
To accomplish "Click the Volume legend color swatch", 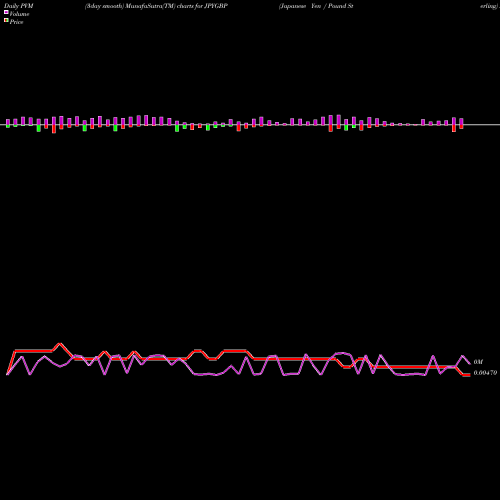I will click(x=6, y=12).
